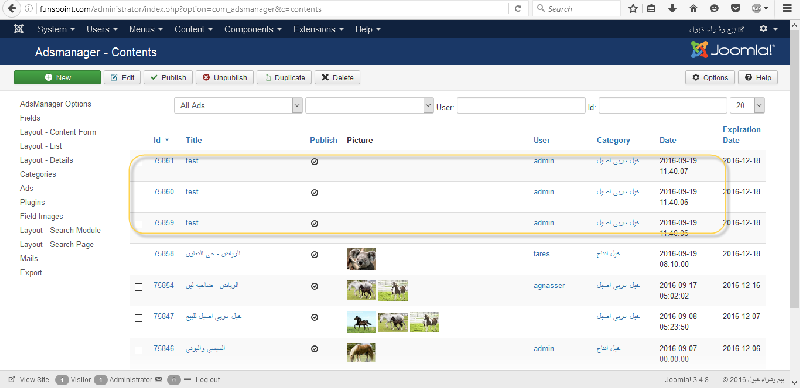The height and width of the screenshot is (388, 800).
Task: Expand the All Ads filter dropdown
Action: point(239,106)
